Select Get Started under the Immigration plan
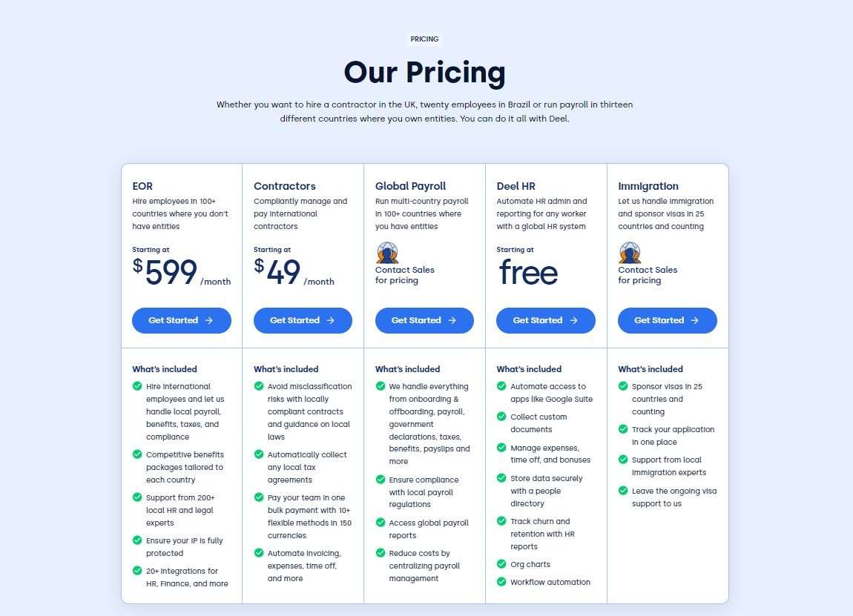 [667, 320]
